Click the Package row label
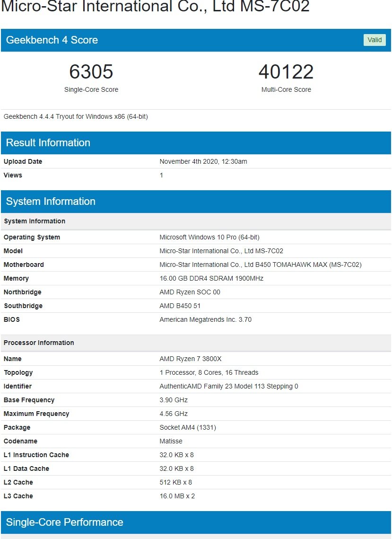 tap(17, 428)
